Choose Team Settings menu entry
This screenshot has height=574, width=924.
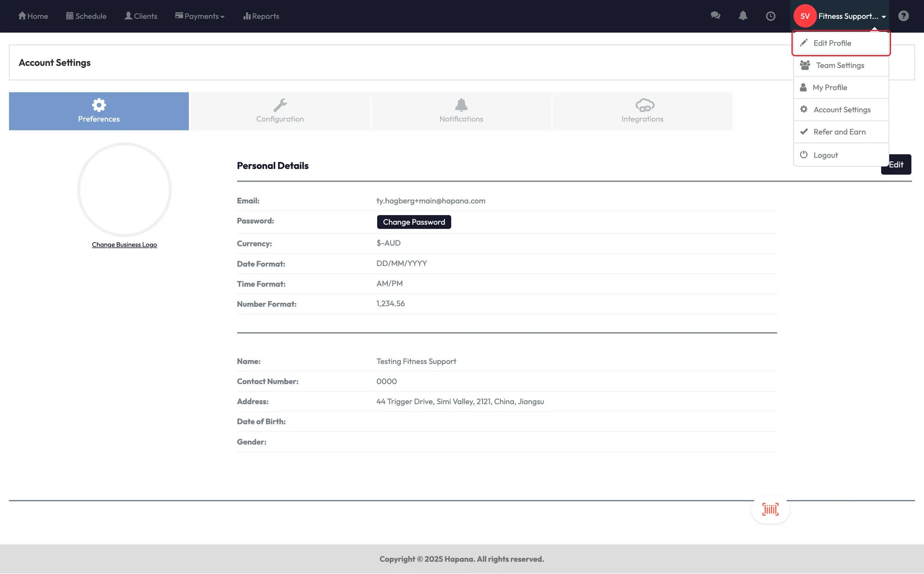tap(840, 65)
